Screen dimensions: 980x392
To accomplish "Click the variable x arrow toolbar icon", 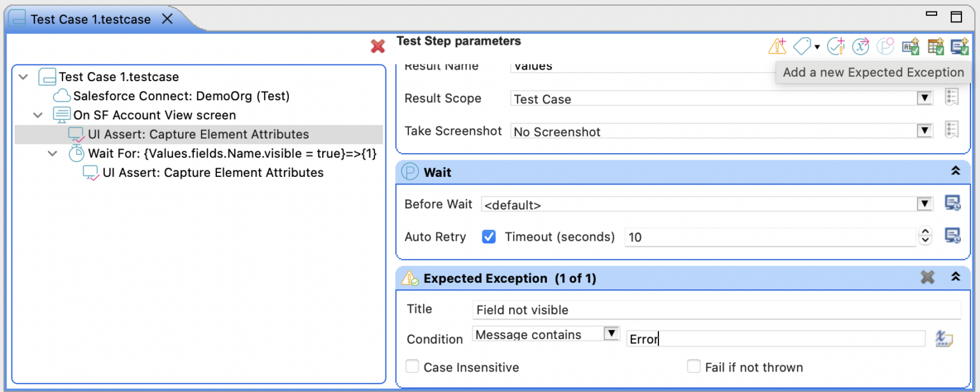I will point(861,46).
